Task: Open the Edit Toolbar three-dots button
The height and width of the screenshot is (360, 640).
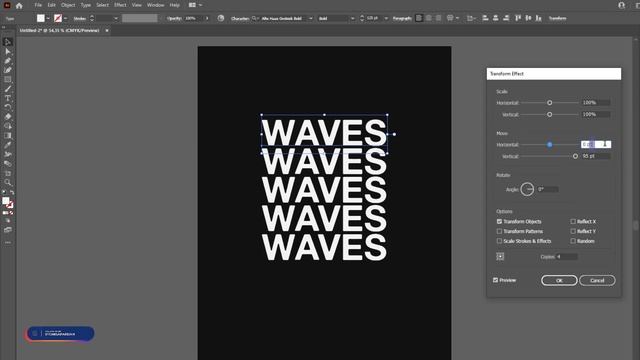Action: 8,242
